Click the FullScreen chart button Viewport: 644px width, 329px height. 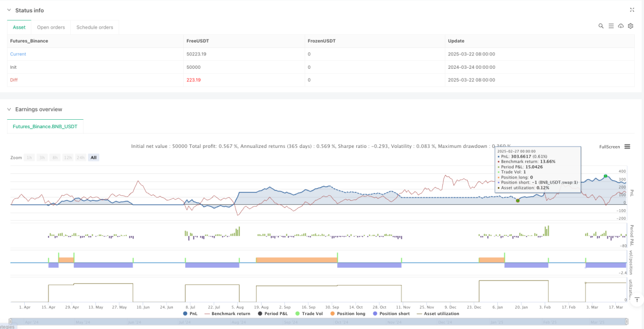pyautogui.click(x=609, y=146)
